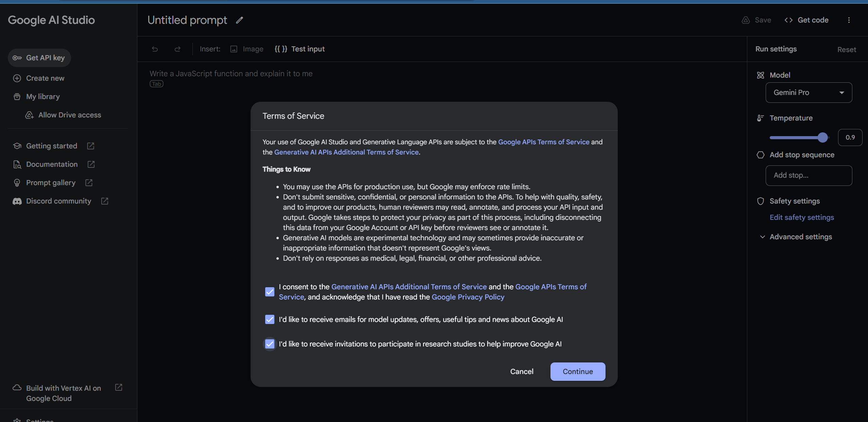Uncheck the Terms of Service consent checkbox
This screenshot has width=868, height=422.
pyautogui.click(x=269, y=292)
